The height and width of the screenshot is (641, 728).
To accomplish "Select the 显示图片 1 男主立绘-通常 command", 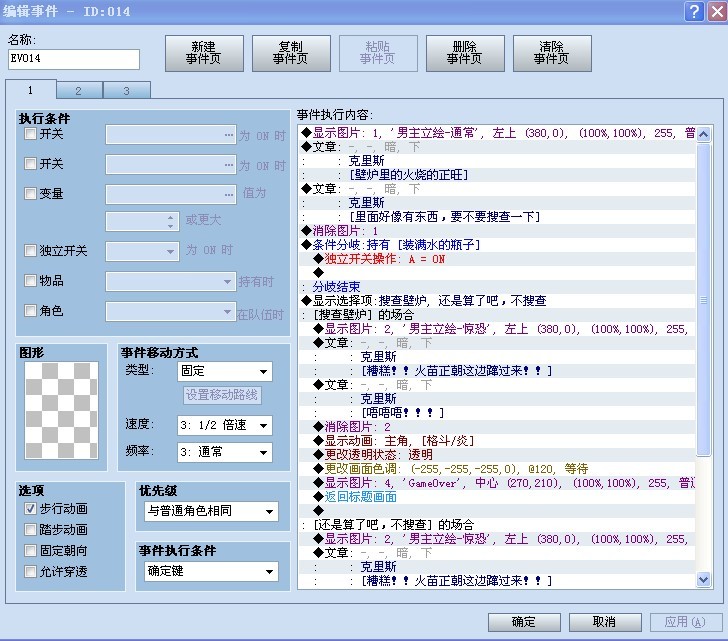I will click(497, 133).
